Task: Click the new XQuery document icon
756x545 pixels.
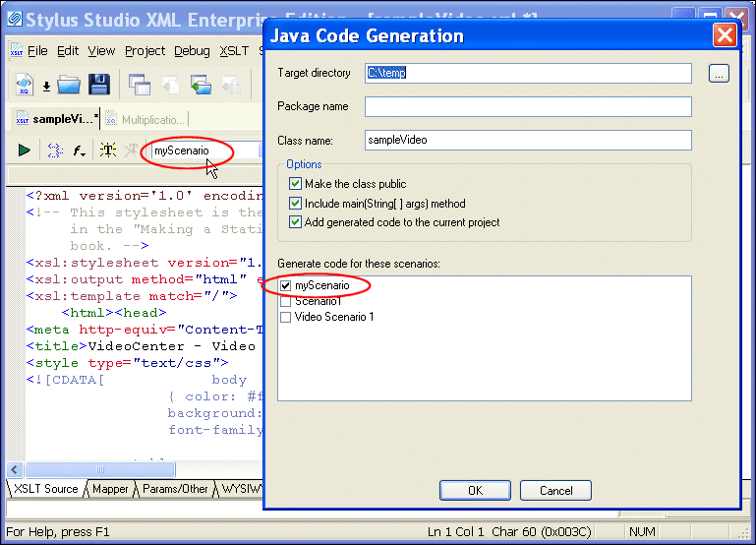Action: (26, 85)
